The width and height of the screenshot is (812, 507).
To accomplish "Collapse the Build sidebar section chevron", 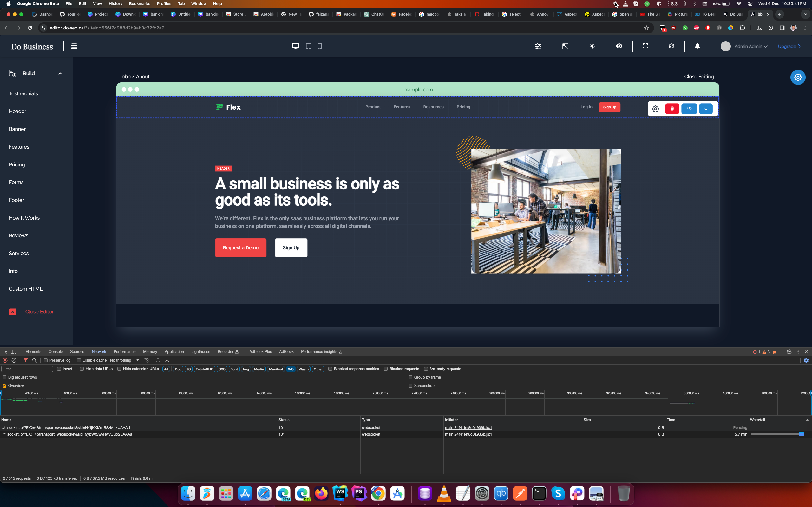I will (60, 74).
